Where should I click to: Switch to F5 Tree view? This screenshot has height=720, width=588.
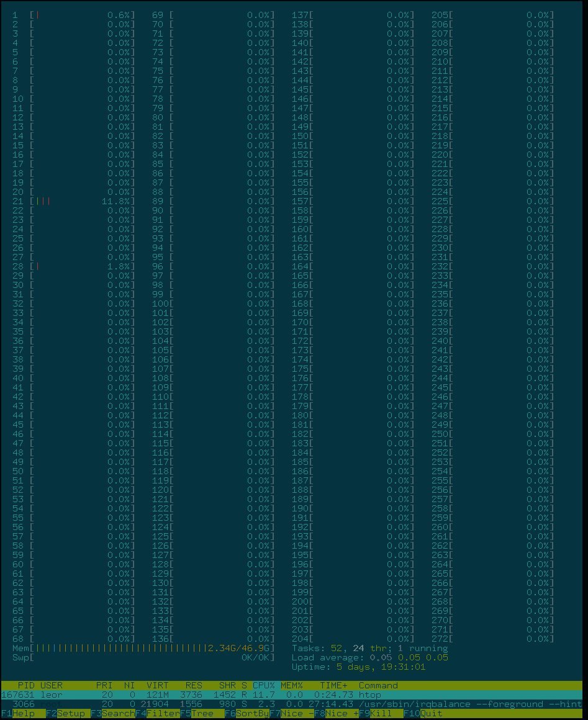click(x=202, y=714)
